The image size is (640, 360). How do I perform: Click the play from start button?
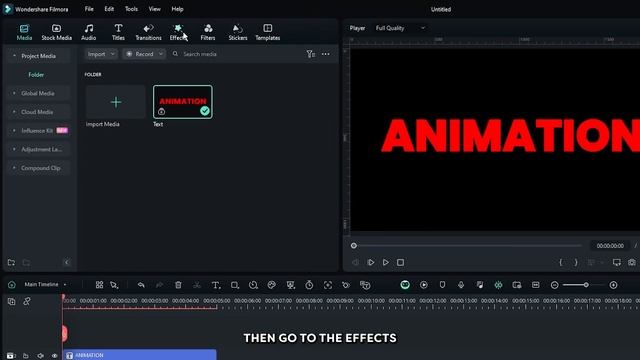[371, 262]
